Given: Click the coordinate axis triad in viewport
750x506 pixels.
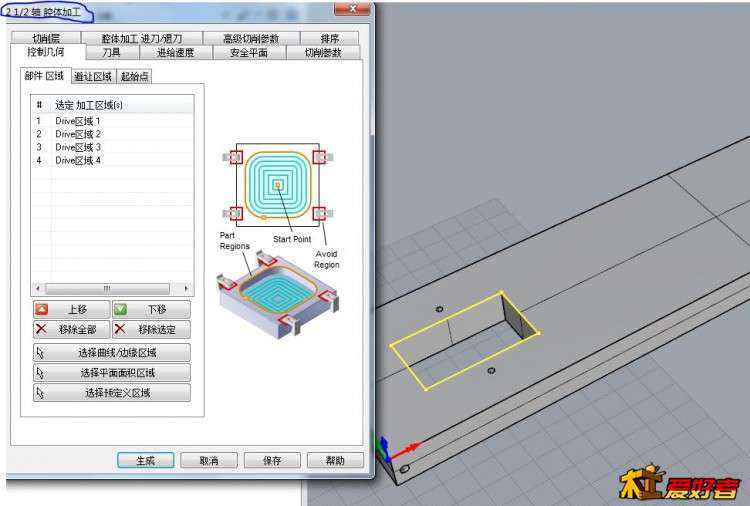Looking at the screenshot, I should tap(397, 450).
